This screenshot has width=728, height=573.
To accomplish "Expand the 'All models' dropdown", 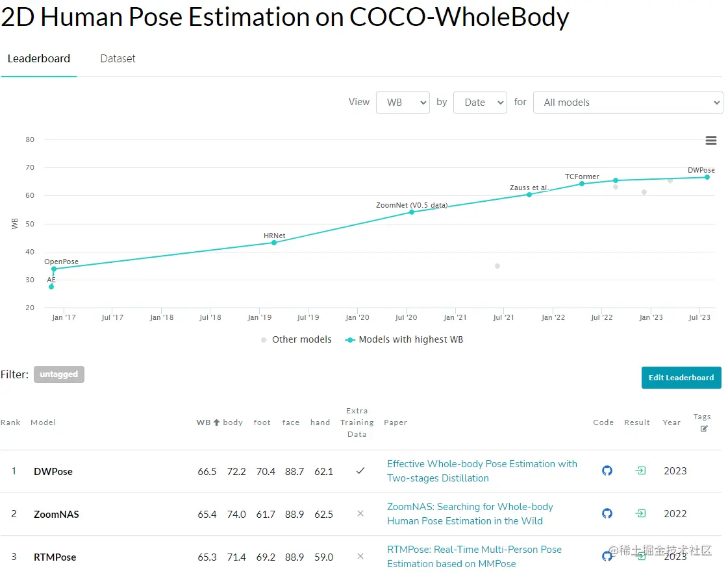I will [x=627, y=103].
